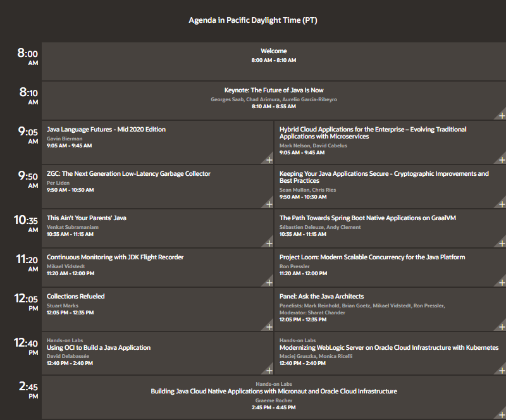Expand Using OCI to Build a Java Application
The height and width of the screenshot is (420, 506).
pyautogui.click(x=269, y=371)
